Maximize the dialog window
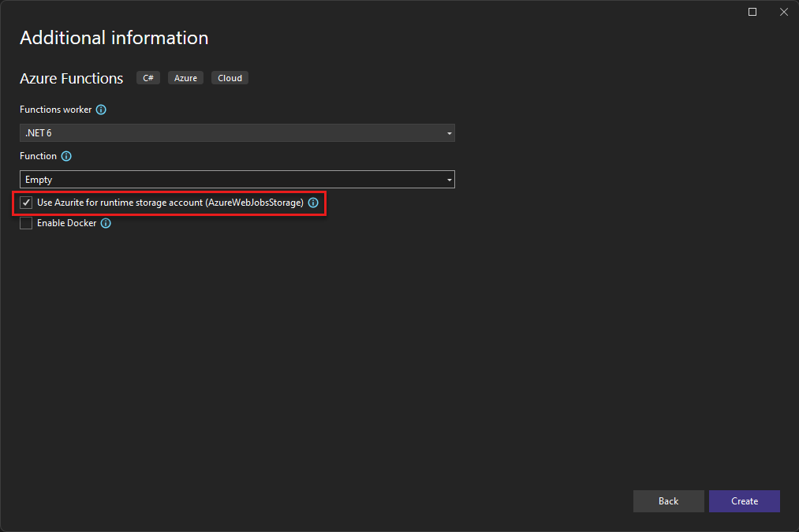The width and height of the screenshot is (799, 532). [x=752, y=12]
